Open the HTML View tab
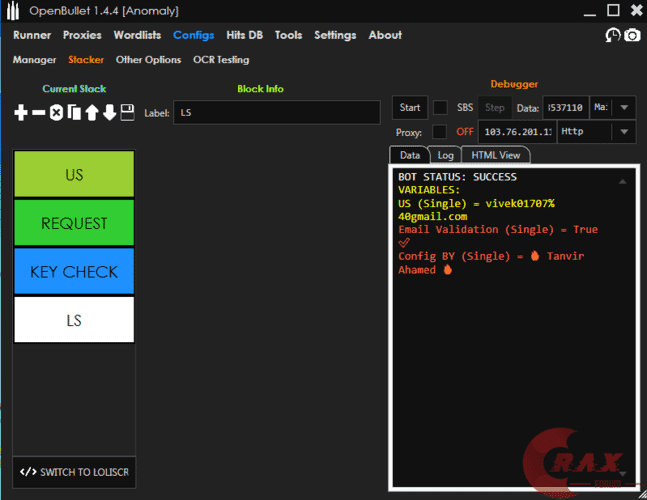647x500 pixels. (495, 155)
